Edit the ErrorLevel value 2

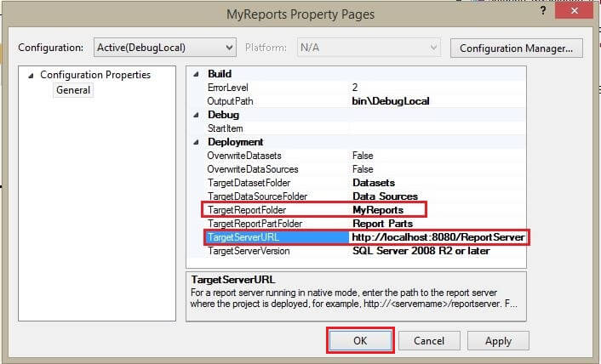(355, 88)
